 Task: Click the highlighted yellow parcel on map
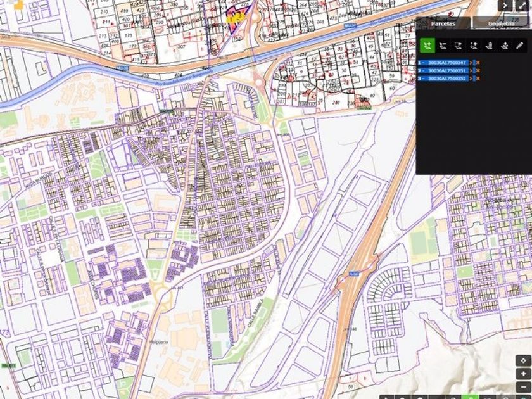(235, 18)
